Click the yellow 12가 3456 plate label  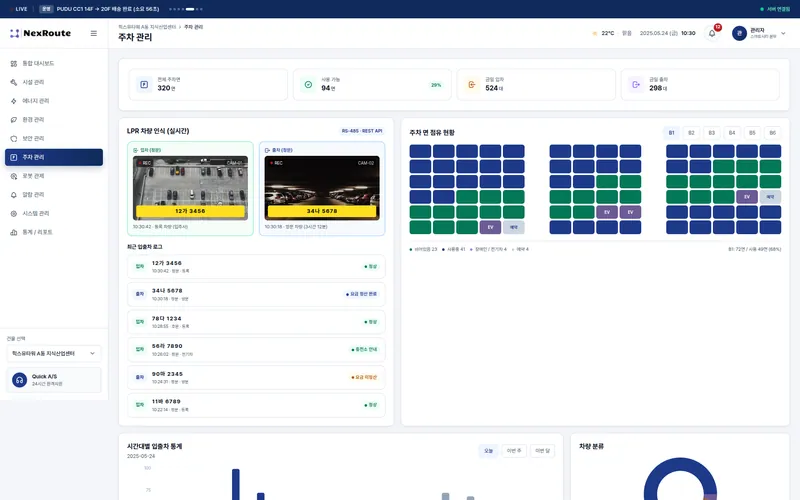pyautogui.click(x=190, y=211)
